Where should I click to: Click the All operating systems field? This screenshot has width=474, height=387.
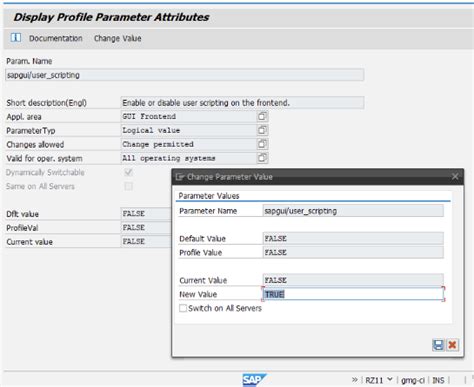[188, 158]
